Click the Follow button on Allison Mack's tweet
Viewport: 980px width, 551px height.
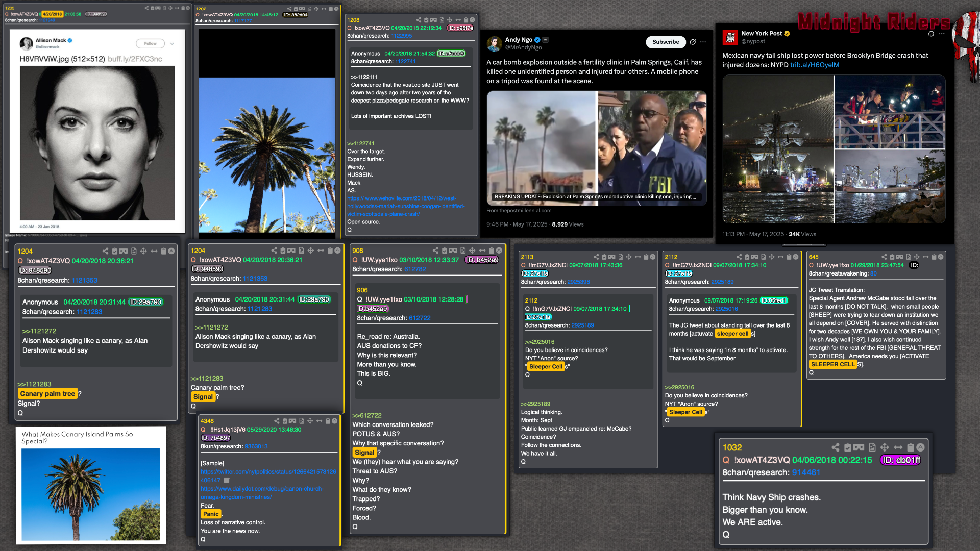pyautogui.click(x=150, y=43)
